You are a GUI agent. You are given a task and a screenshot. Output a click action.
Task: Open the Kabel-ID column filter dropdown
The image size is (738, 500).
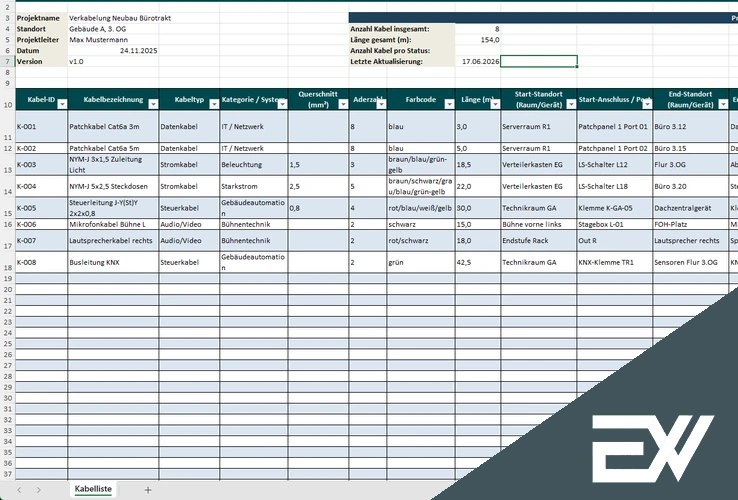[x=62, y=105]
